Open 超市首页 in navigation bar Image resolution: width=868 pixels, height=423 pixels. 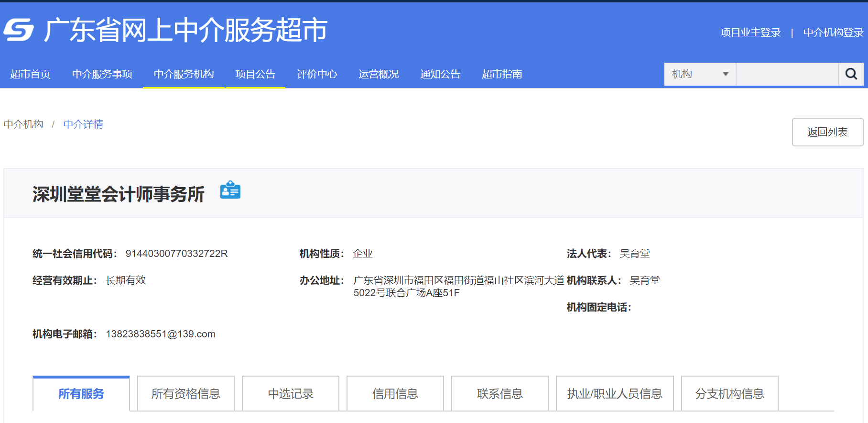click(x=30, y=74)
